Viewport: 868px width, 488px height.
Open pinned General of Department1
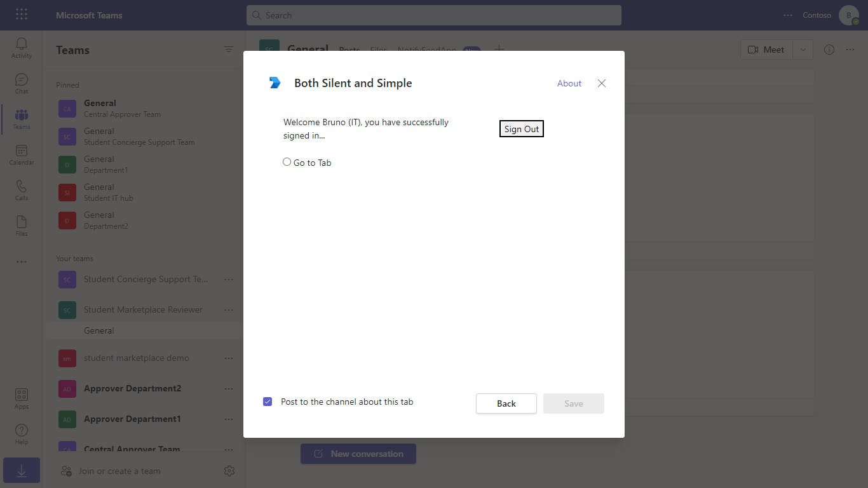[144, 164]
